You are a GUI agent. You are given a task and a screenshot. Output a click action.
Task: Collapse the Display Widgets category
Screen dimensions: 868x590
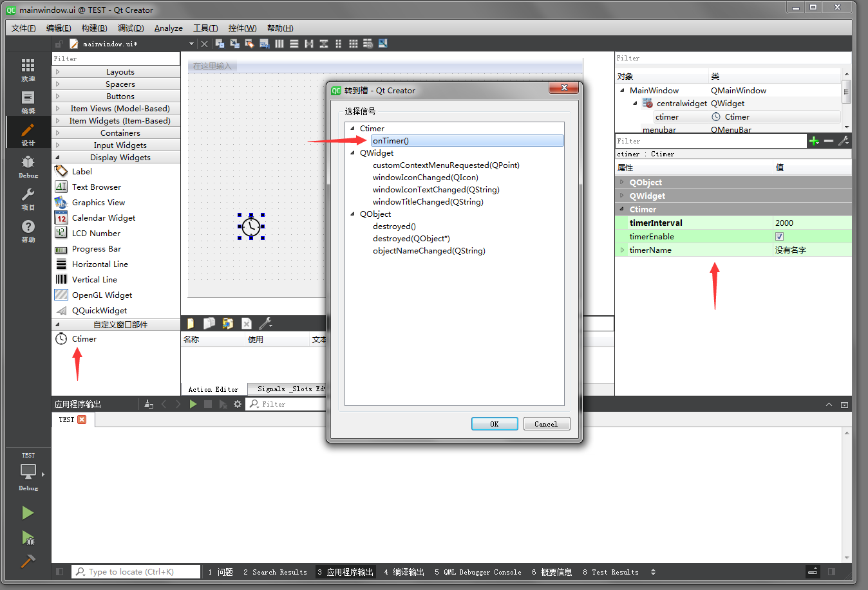[x=57, y=158]
